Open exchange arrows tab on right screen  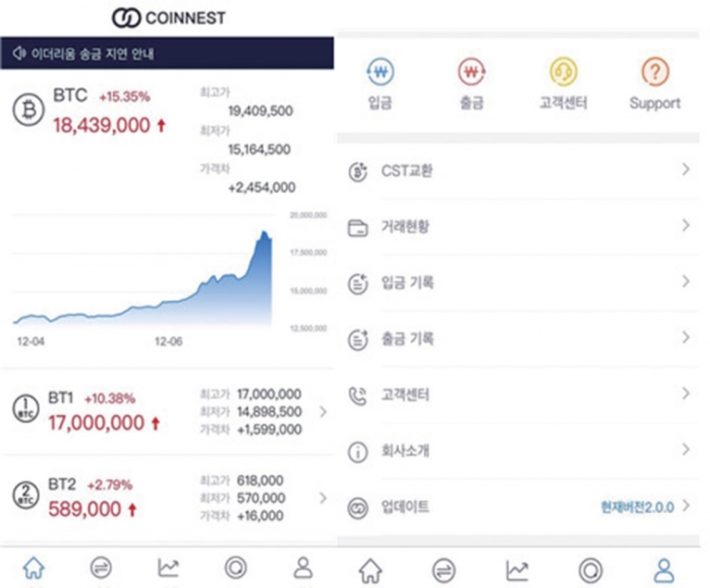[x=443, y=570]
